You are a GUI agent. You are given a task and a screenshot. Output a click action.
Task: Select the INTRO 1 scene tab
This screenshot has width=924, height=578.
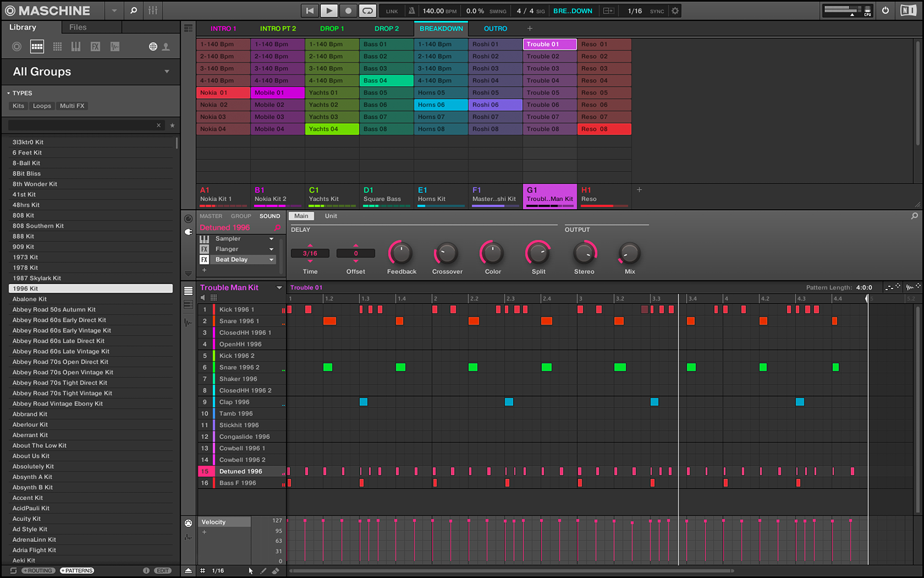coord(223,28)
